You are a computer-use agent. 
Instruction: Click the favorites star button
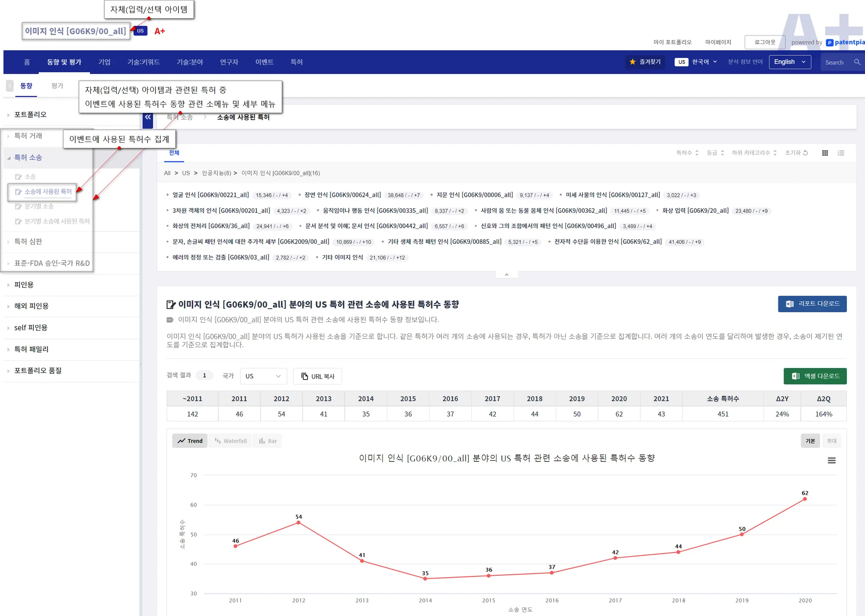(645, 62)
